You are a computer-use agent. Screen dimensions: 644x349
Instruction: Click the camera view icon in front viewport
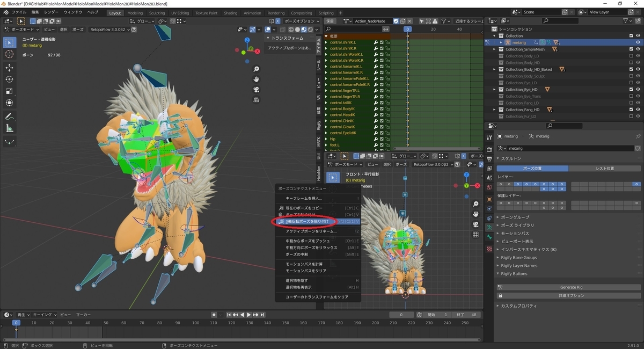point(475,224)
